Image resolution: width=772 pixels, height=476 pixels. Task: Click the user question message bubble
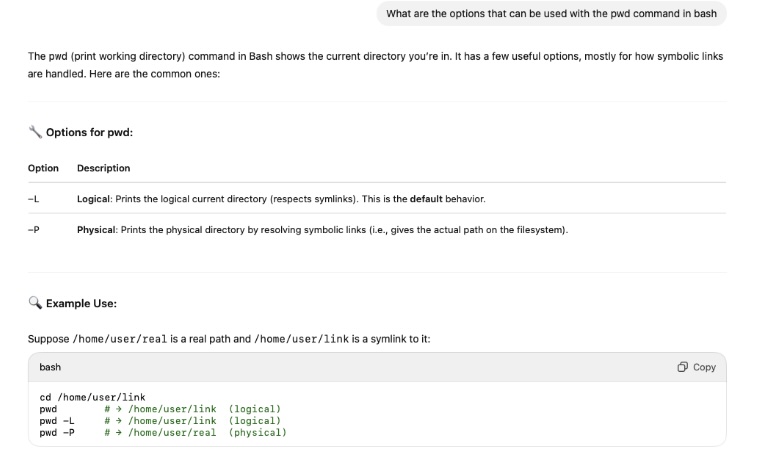(551, 14)
